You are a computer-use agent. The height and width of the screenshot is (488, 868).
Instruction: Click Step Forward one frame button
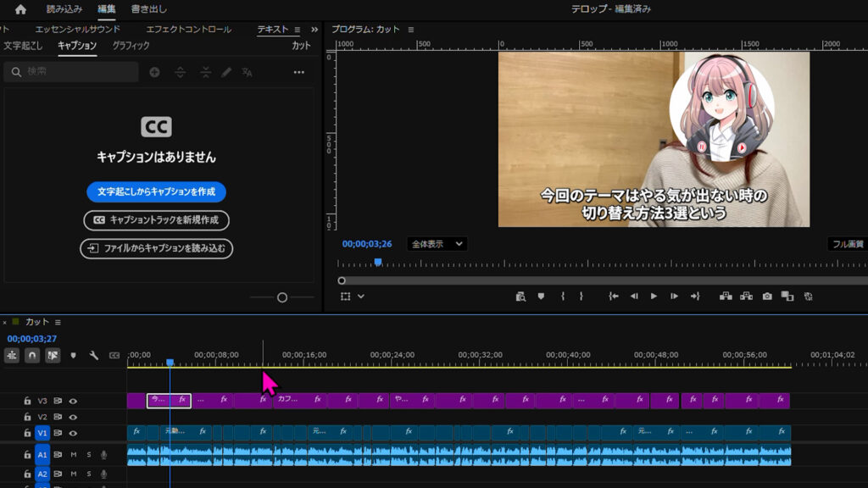pos(674,297)
